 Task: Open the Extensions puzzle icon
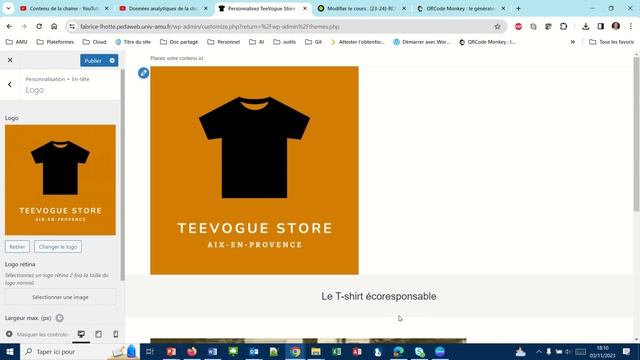(564, 27)
